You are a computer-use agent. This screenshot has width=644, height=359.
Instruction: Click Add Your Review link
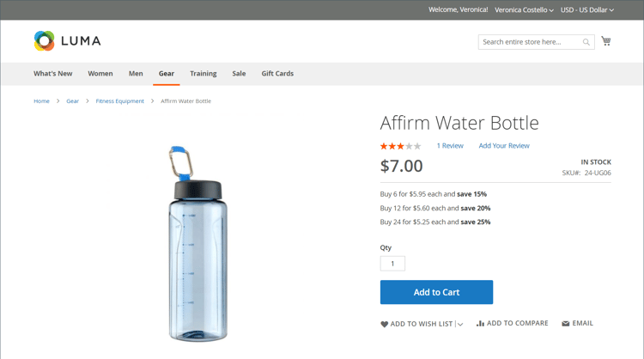click(504, 146)
